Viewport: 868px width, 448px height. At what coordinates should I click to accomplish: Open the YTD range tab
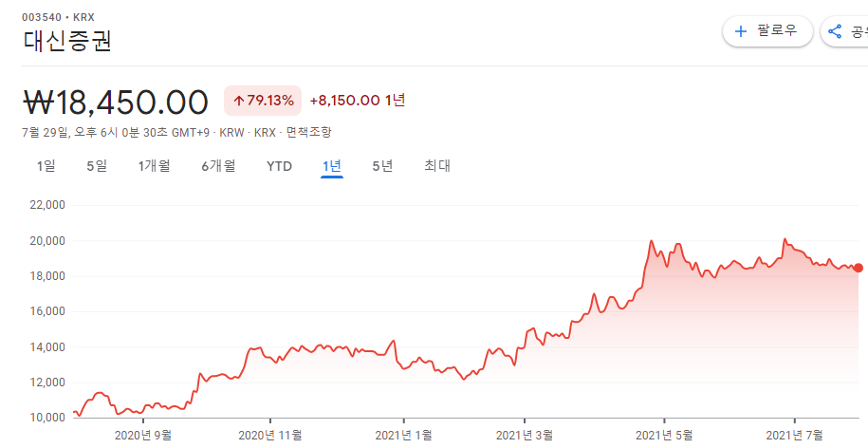[x=279, y=166]
